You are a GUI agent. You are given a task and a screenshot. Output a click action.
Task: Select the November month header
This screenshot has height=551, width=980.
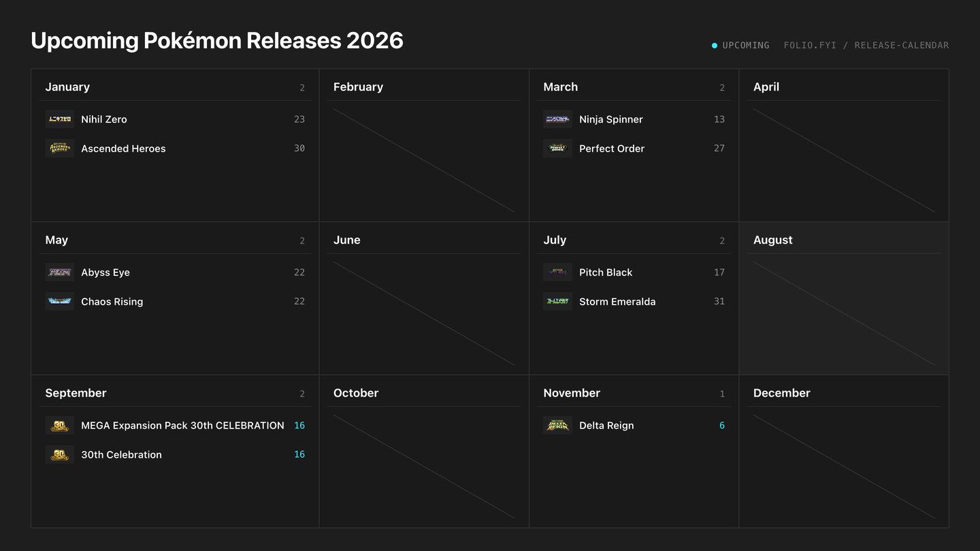pos(572,393)
